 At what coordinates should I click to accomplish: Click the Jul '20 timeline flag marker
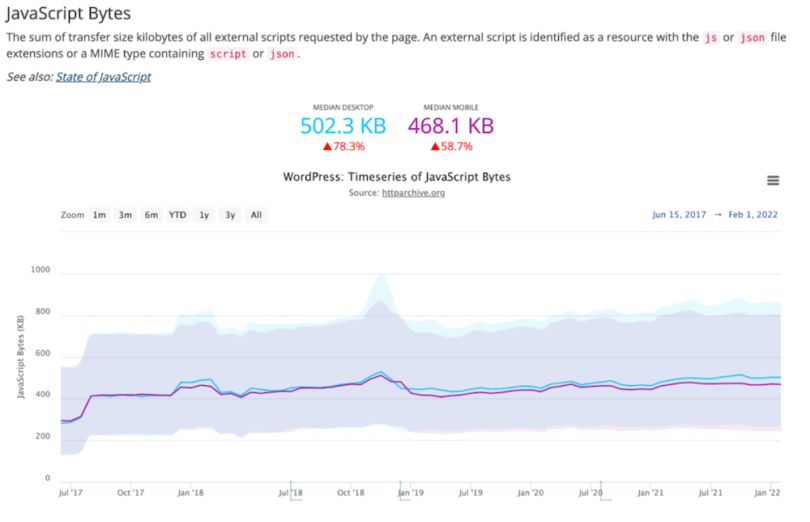605,491
